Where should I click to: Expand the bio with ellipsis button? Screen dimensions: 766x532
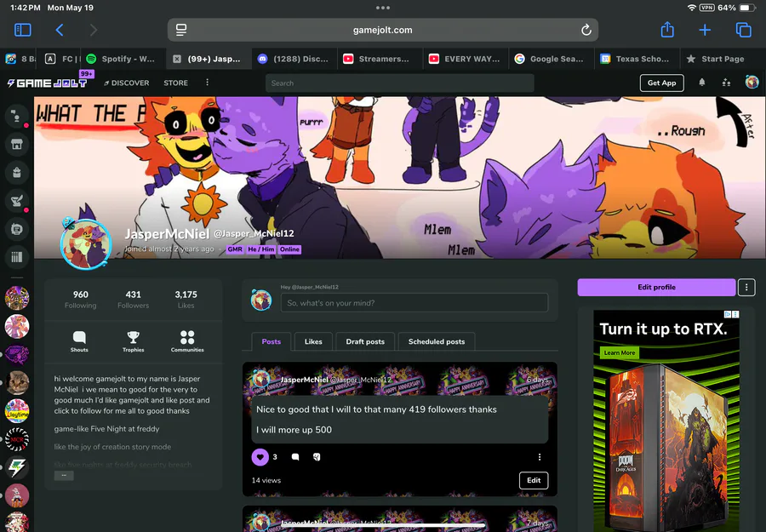(64, 475)
